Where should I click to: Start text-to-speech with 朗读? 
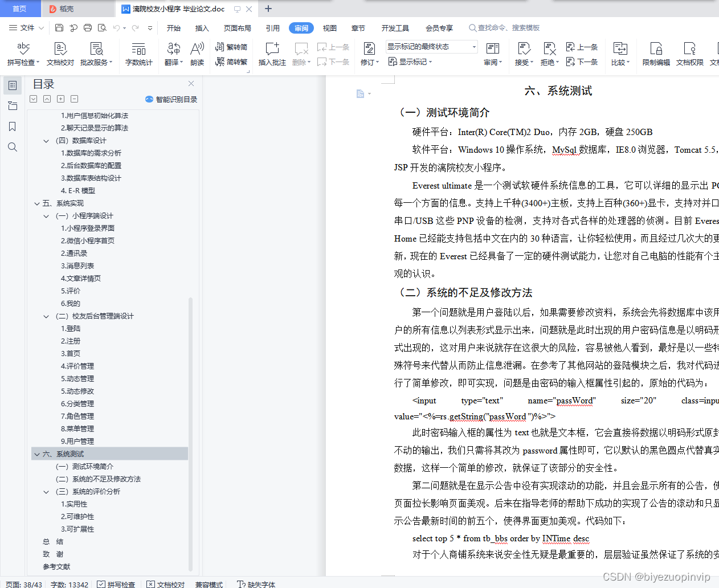(197, 54)
